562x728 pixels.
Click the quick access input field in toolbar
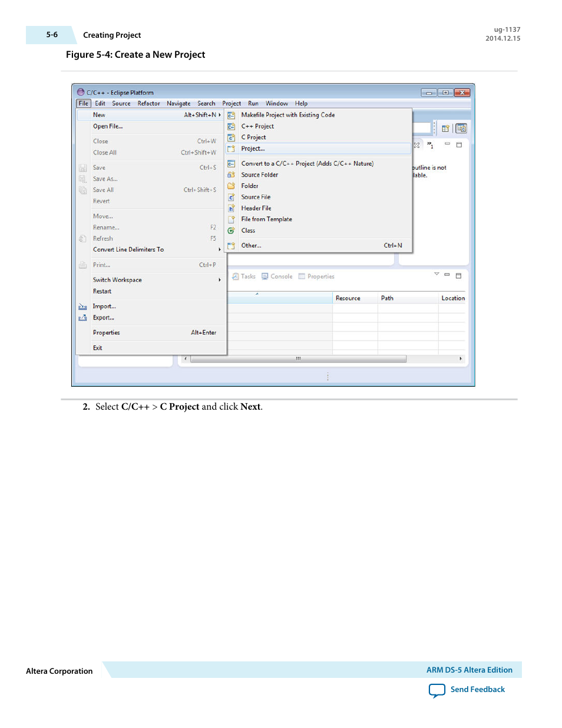tap(422, 128)
